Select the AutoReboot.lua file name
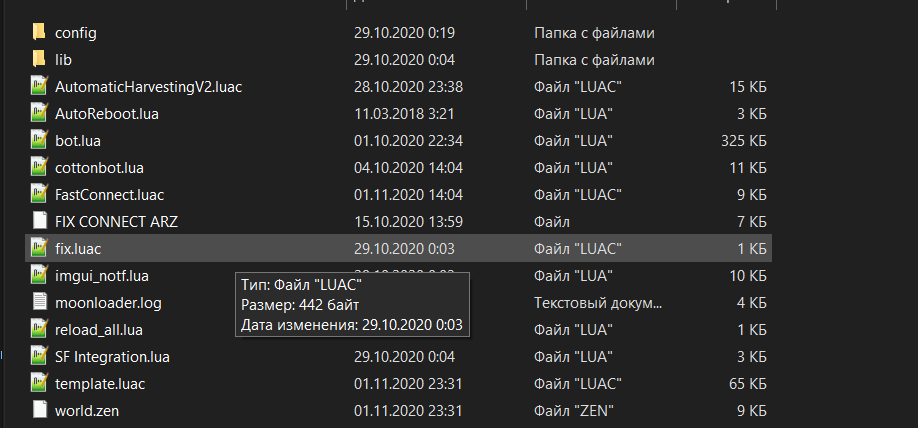Viewport: 918px width, 428px height. point(107,113)
